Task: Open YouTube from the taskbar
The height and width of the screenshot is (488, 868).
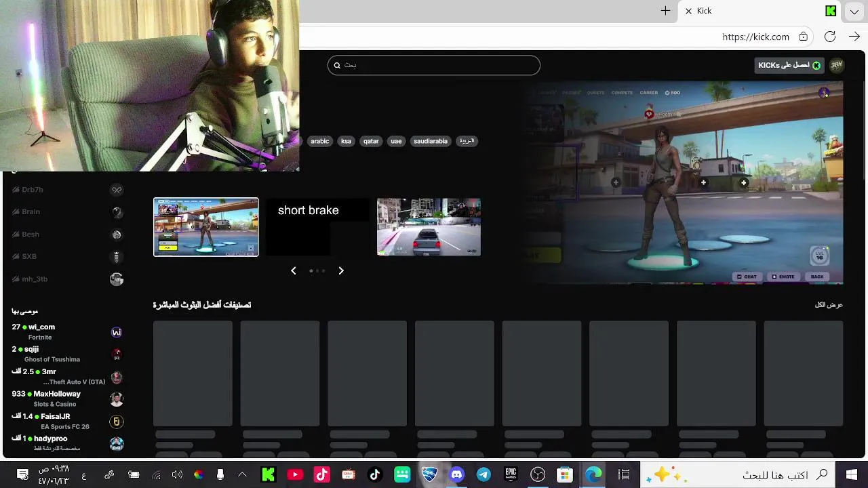Action: click(295, 474)
